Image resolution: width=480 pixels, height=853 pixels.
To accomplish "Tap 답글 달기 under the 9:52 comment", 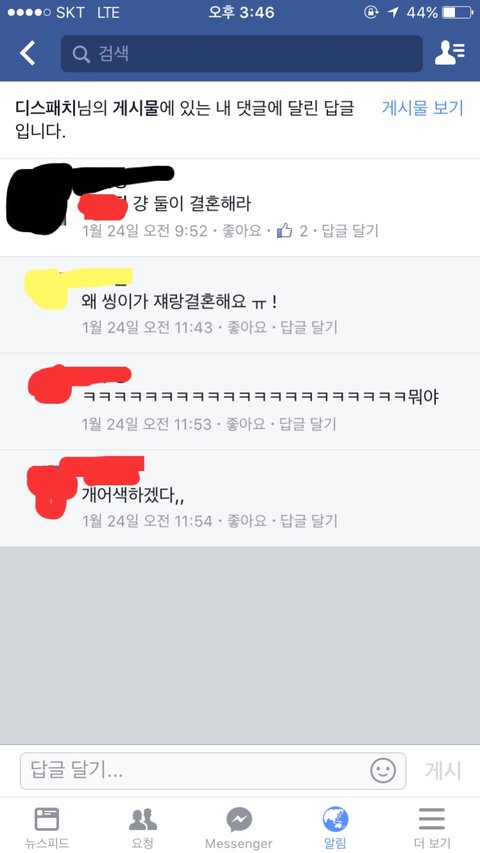I will coord(350,231).
